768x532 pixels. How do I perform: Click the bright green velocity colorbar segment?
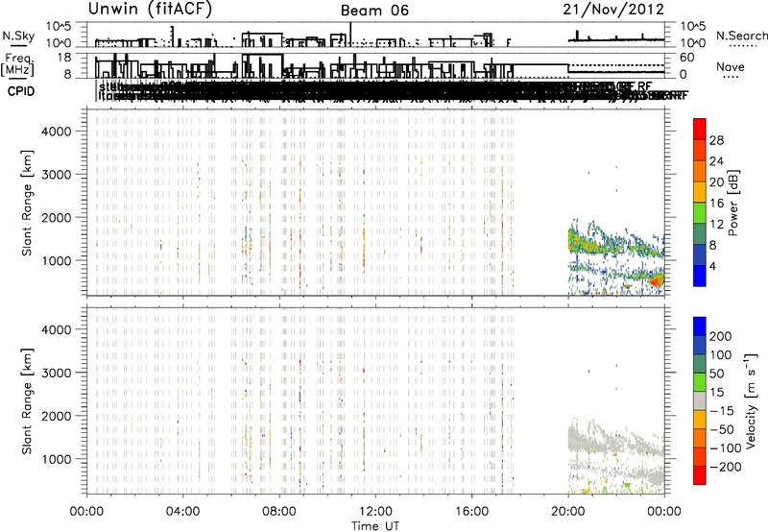pos(700,382)
